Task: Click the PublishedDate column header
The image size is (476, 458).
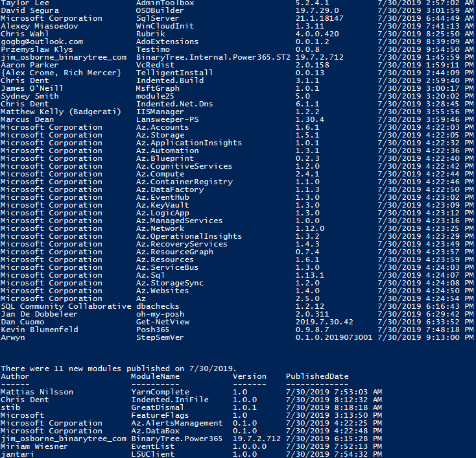Action: 317,376
